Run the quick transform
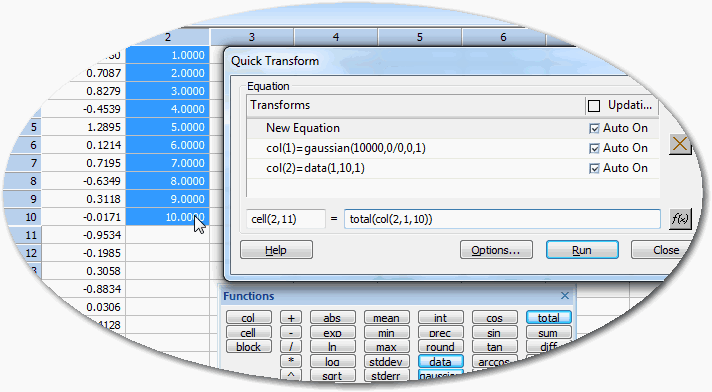Image resolution: width=712 pixels, height=392 pixels. (x=582, y=250)
